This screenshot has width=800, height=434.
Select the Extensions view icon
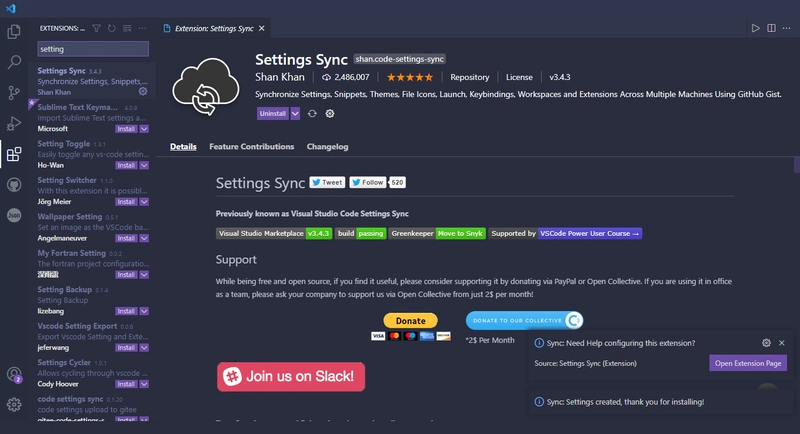(x=14, y=154)
